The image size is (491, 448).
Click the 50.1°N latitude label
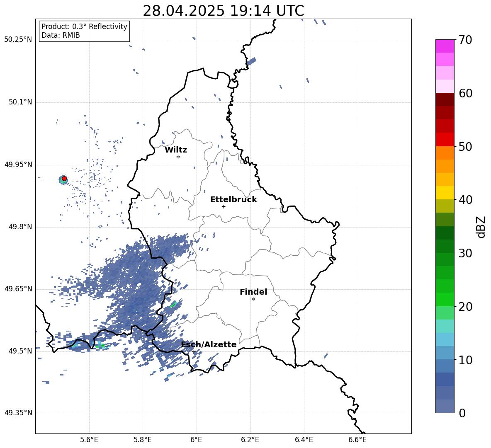20,102
